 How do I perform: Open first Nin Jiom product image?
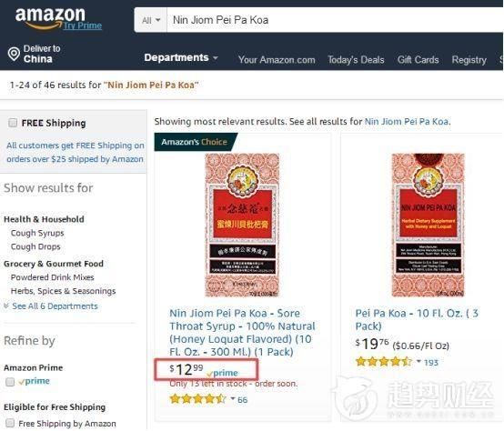pos(242,225)
